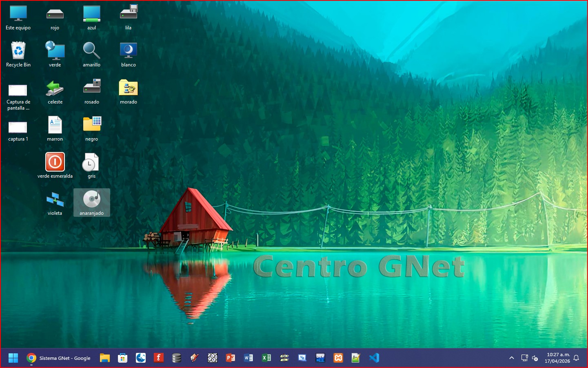Select the 'verde esmeralda' power icon
This screenshot has height=368, width=588.
coord(55,162)
